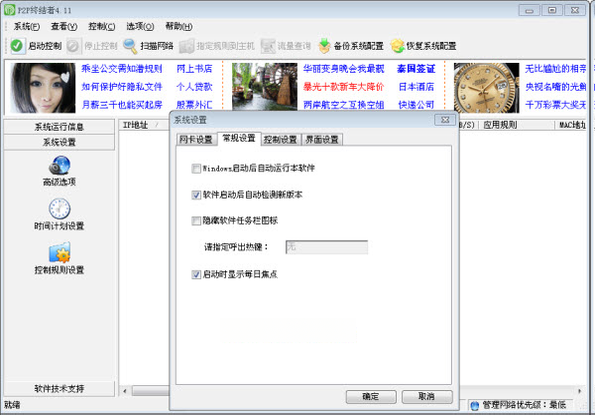The height and width of the screenshot is (415, 595).
Task: Expand the 系统运行信息 sidebar section
Action: point(59,127)
